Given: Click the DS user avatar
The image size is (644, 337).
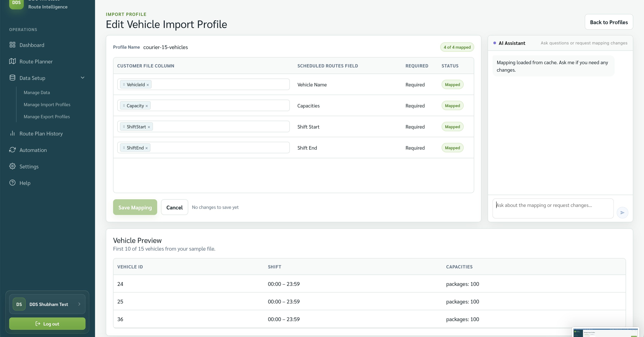Looking at the screenshot, I should pyautogui.click(x=19, y=304).
